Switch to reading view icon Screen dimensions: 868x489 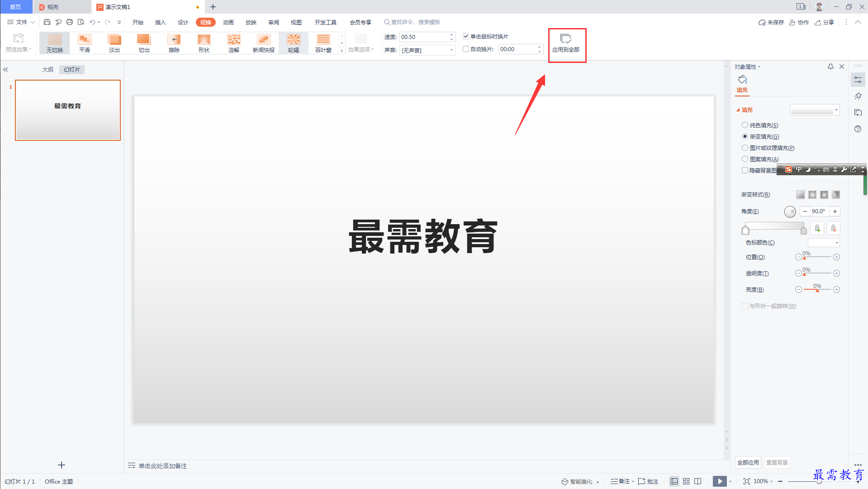tap(698, 481)
